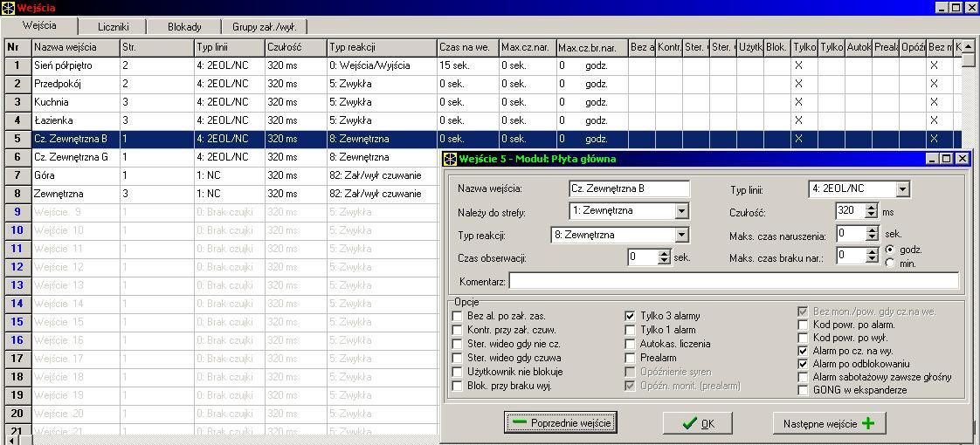The height and width of the screenshot is (445, 980).
Task: Select Cz. Zewnętrzna G row
Action: (x=76, y=157)
